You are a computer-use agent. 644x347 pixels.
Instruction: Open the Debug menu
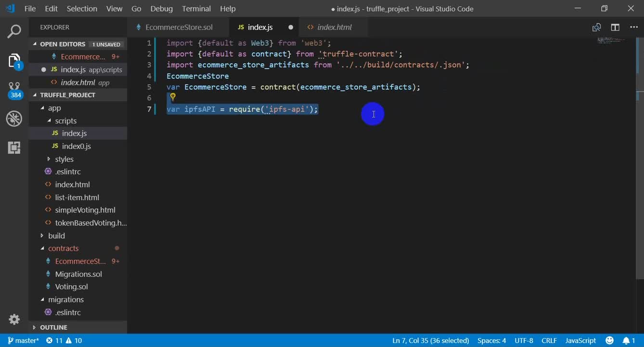161,9
